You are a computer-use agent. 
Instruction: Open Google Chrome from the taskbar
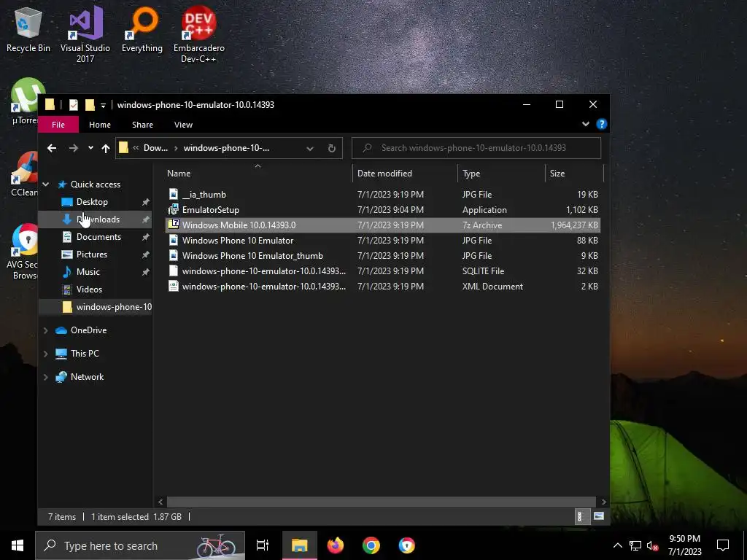(371, 545)
